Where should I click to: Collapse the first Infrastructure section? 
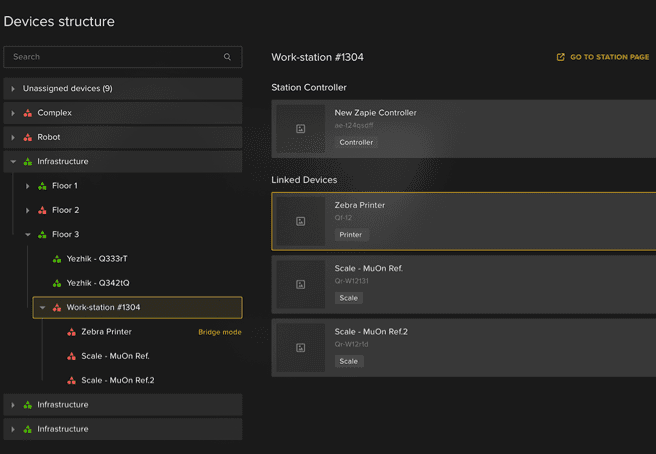click(13, 162)
